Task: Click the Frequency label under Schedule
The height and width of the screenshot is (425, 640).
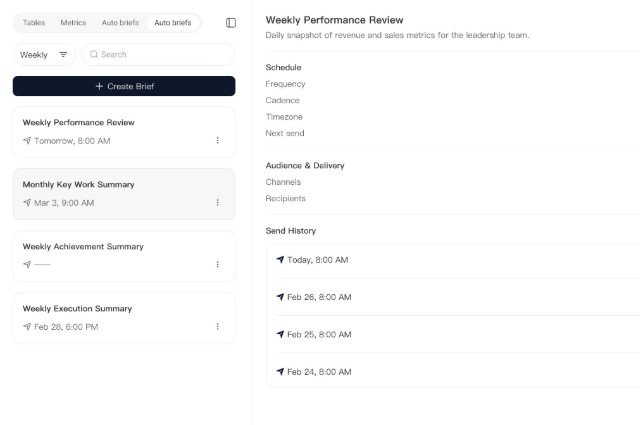Action: (285, 84)
